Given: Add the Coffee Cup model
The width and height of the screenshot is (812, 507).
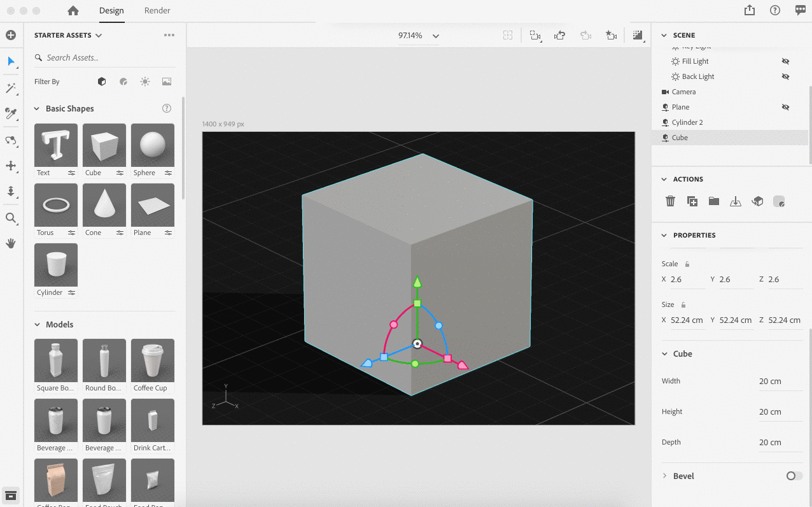Looking at the screenshot, I should tap(153, 361).
